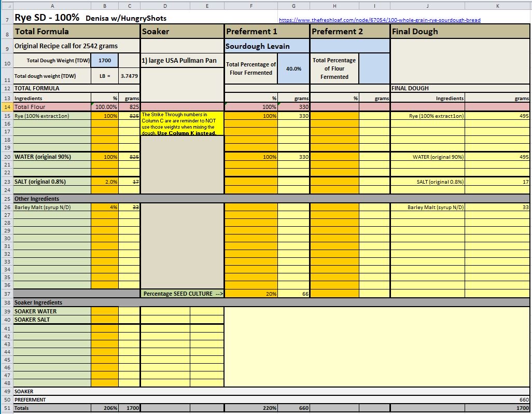Click the yellow Strike Through reminder note

[x=182, y=123]
